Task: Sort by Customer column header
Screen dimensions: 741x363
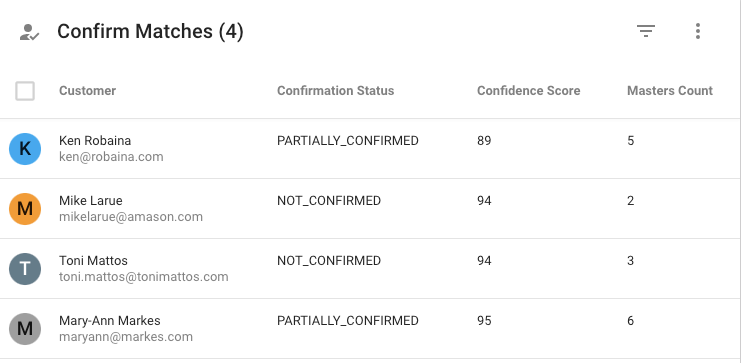Action: pos(87,91)
